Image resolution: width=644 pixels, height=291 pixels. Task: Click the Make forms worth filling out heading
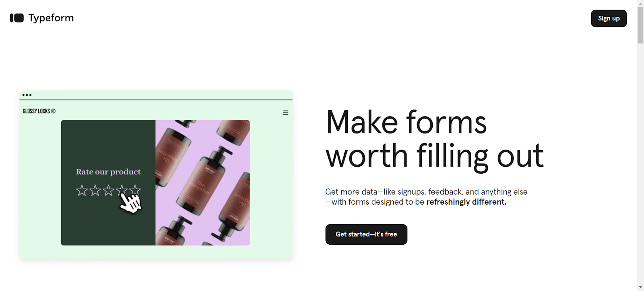[x=434, y=139]
